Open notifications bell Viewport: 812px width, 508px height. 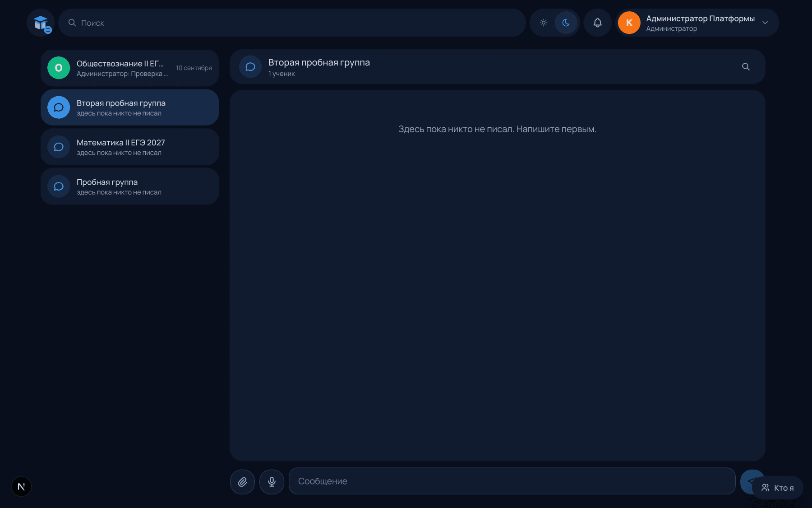(x=597, y=23)
